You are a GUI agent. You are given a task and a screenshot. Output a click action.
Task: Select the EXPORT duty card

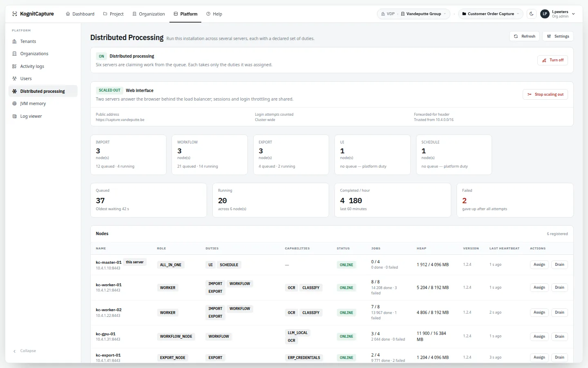click(291, 155)
